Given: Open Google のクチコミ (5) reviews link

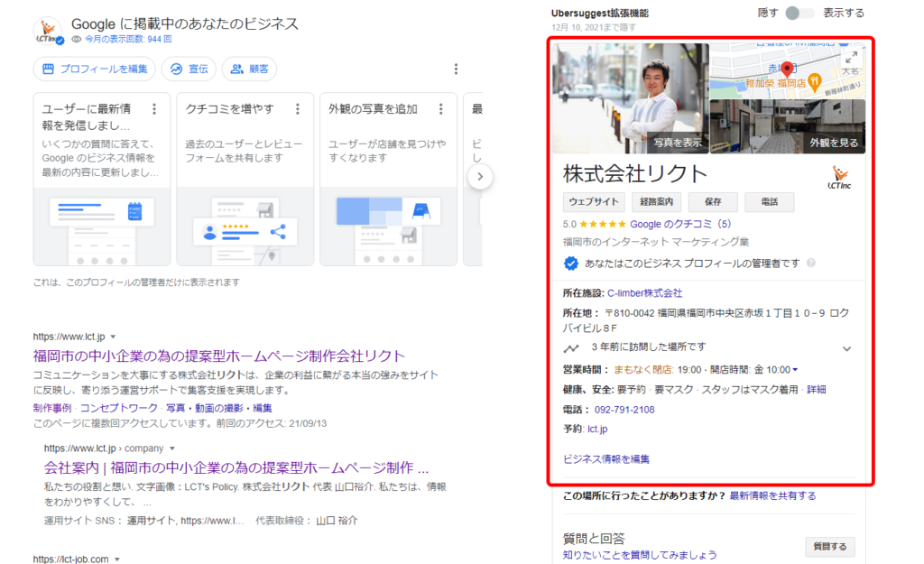Looking at the screenshot, I should pyautogui.click(x=680, y=224).
